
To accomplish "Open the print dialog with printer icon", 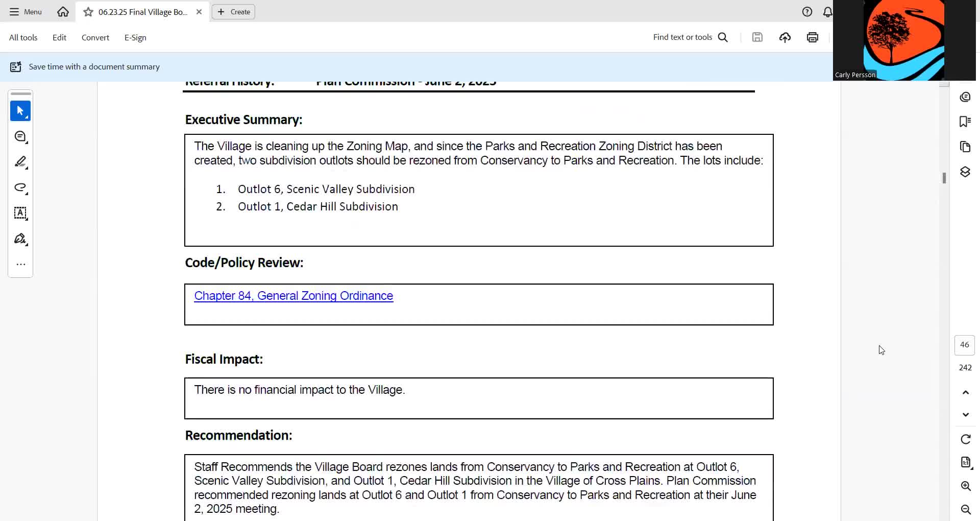I will (813, 37).
